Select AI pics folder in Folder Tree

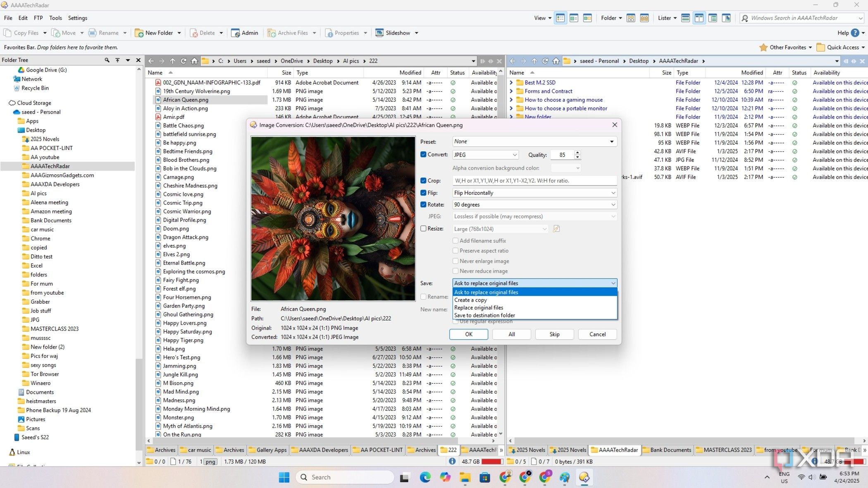[38, 193]
